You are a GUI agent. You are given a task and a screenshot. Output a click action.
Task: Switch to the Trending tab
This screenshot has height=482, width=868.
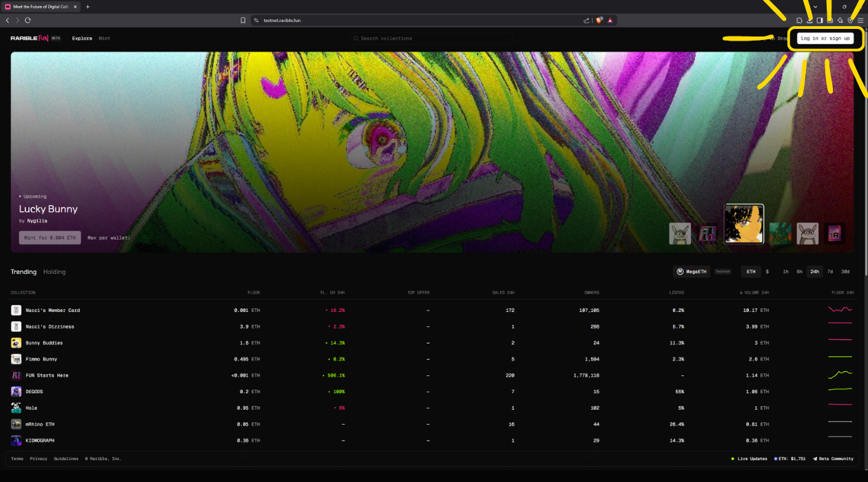(x=23, y=272)
